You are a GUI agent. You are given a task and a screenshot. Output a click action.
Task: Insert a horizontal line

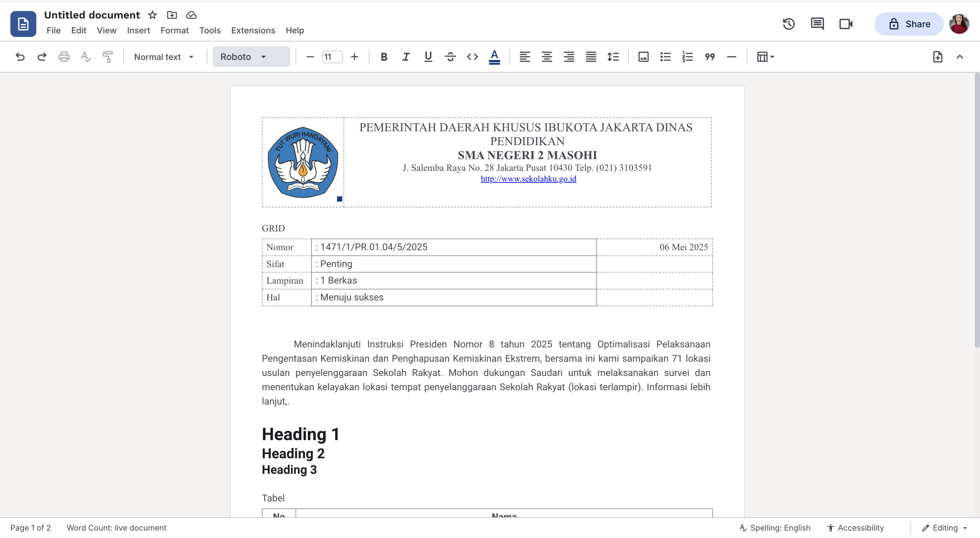tap(731, 57)
